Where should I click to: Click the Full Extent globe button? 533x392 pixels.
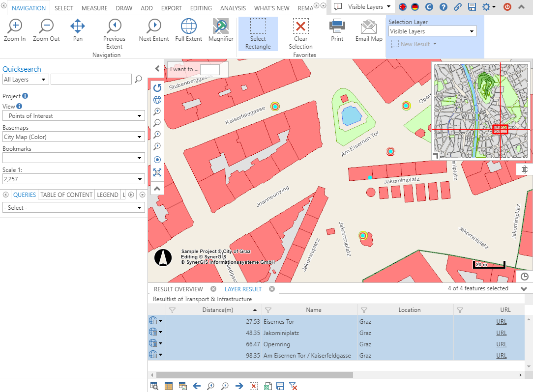pyautogui.click(x=189, y=30)
